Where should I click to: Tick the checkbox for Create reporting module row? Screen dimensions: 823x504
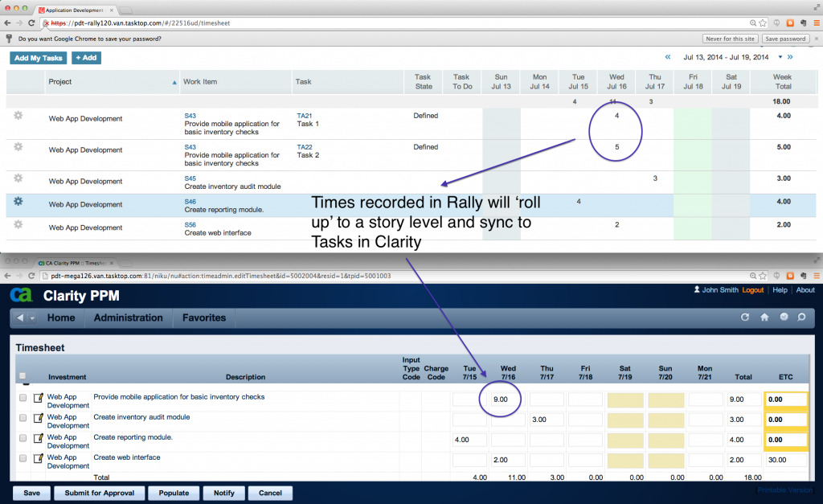pyautogui.click(x=23, y=438)
